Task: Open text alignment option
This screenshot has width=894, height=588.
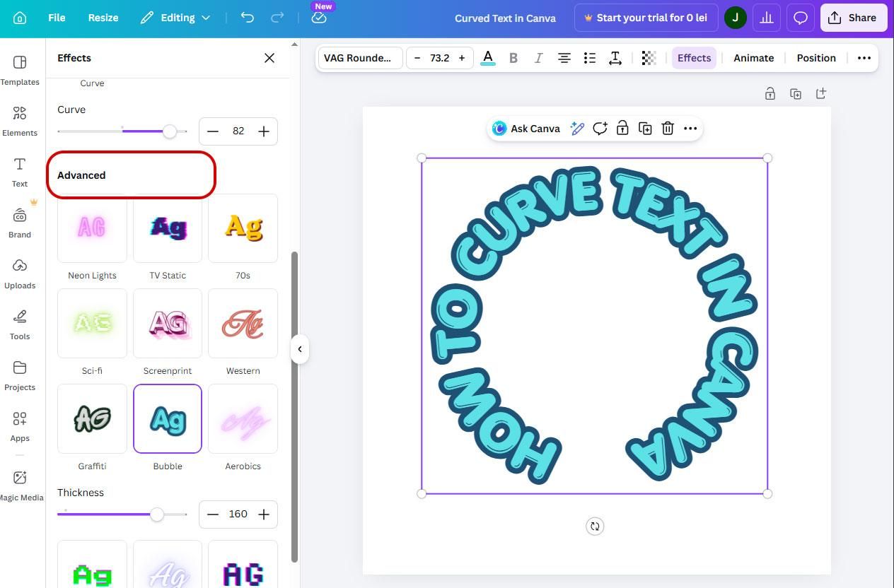Action: click(x=564, y=58)
